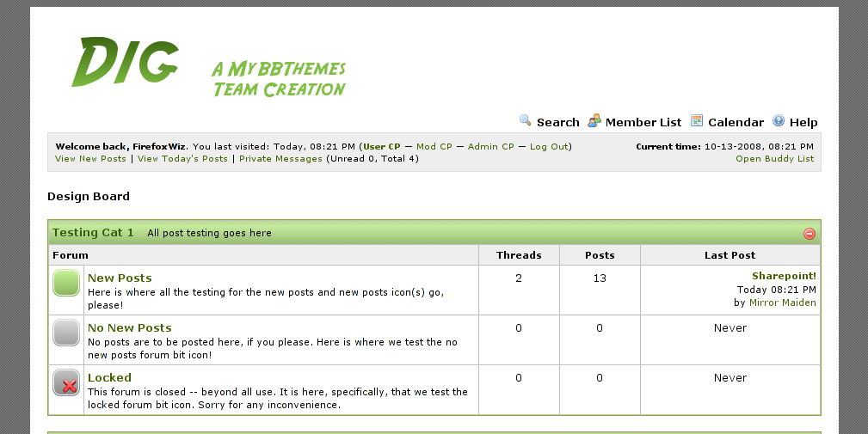Open the Locked forum
The width and height of the screenshot is (868, 434).
coord(109,377)
